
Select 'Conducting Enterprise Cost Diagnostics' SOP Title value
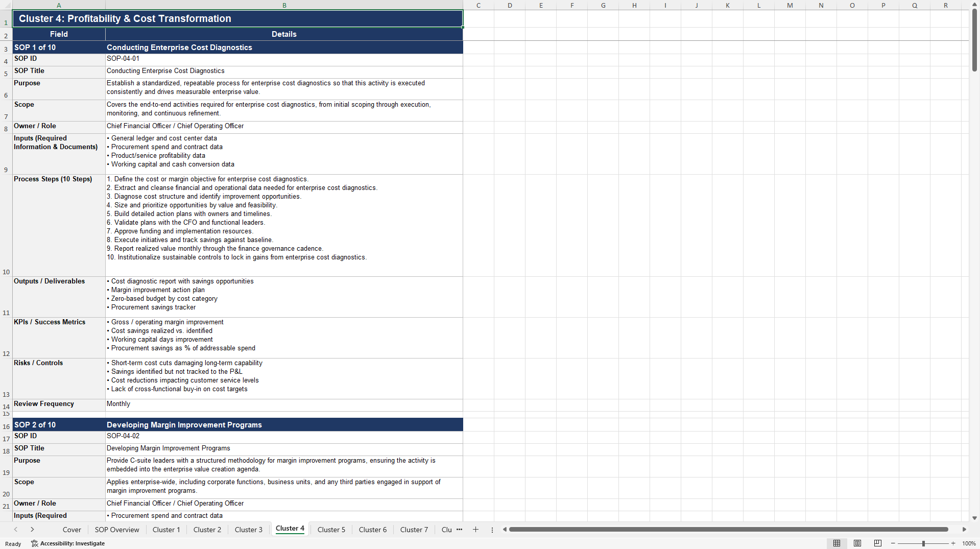[x=284, y=72]
